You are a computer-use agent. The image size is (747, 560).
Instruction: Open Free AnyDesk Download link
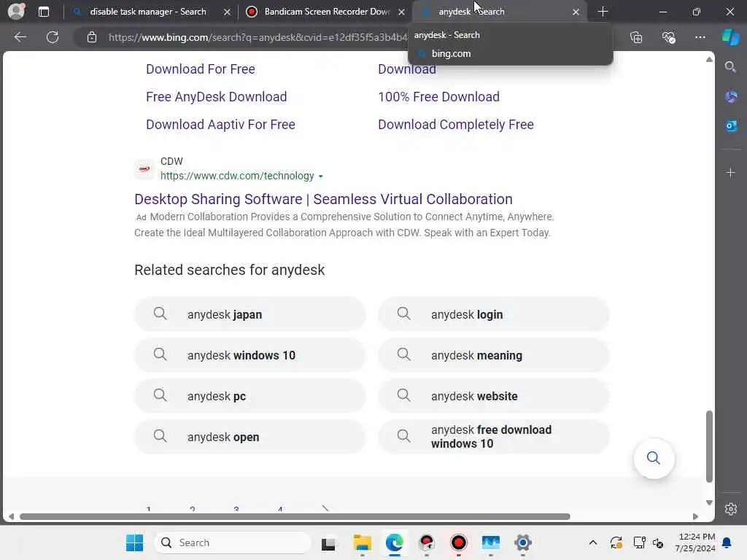tap(216, 97)
